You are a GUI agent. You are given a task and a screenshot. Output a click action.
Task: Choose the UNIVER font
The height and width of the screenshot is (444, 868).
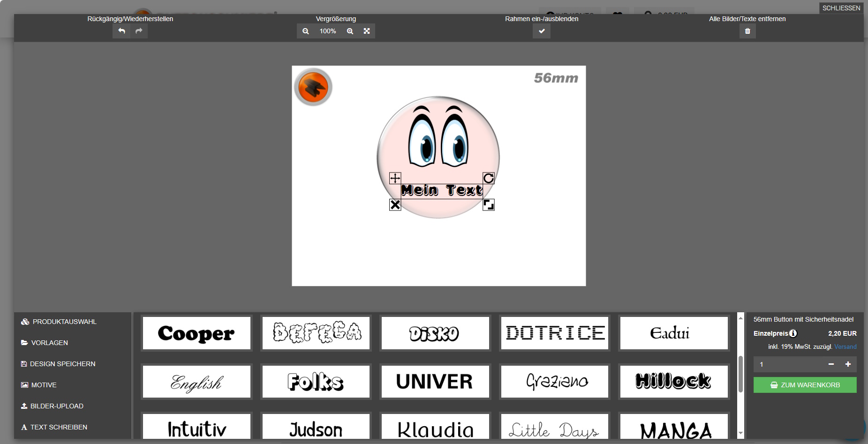pyautogui.click(x=435, y=382)
